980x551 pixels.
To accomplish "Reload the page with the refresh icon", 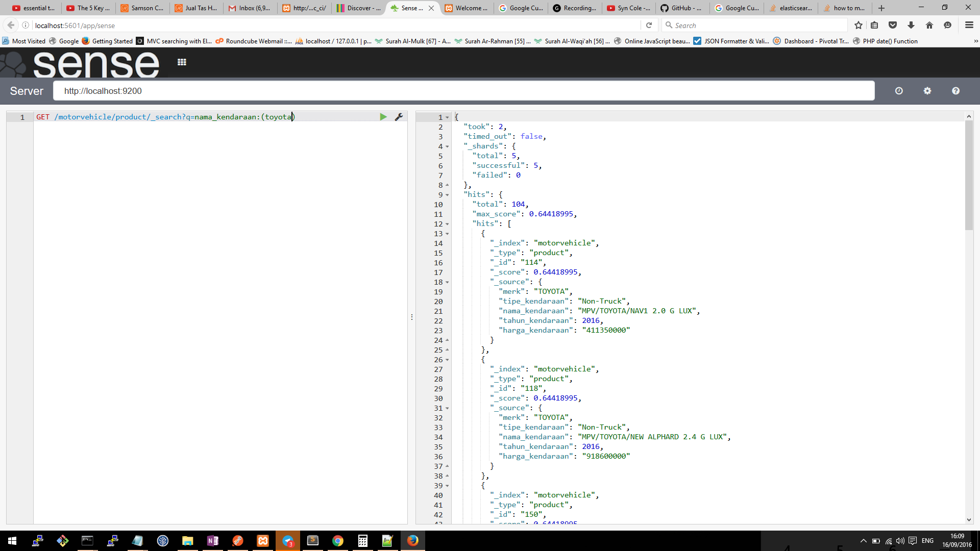I will tap(649, 25).
